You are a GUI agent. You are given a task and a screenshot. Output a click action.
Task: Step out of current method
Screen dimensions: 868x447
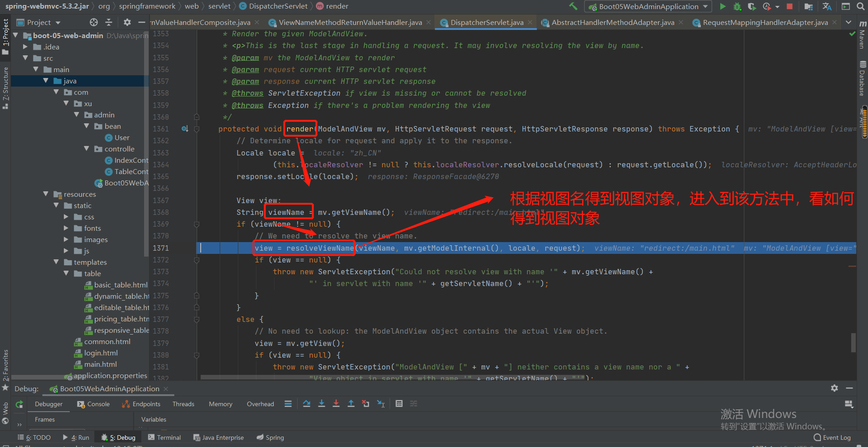(x=351, y=404)
